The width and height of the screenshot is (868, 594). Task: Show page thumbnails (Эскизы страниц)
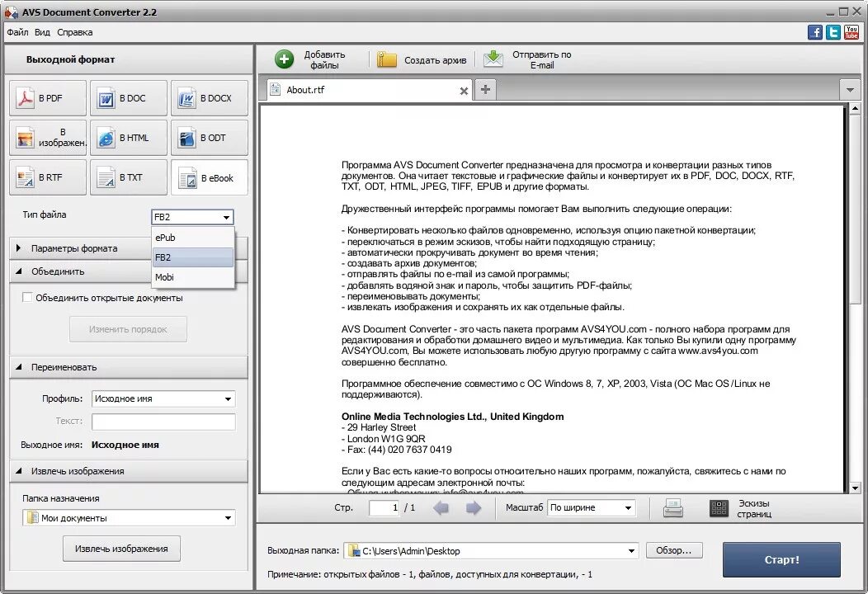(741, 508)
